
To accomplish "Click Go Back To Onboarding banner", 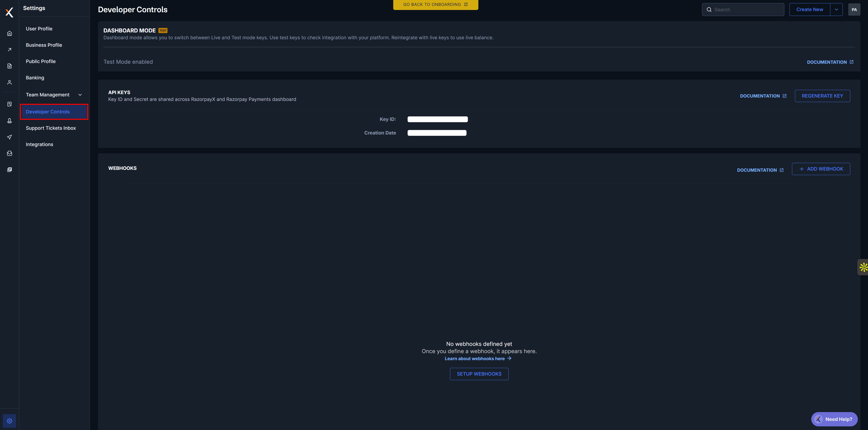I will 435,5.
